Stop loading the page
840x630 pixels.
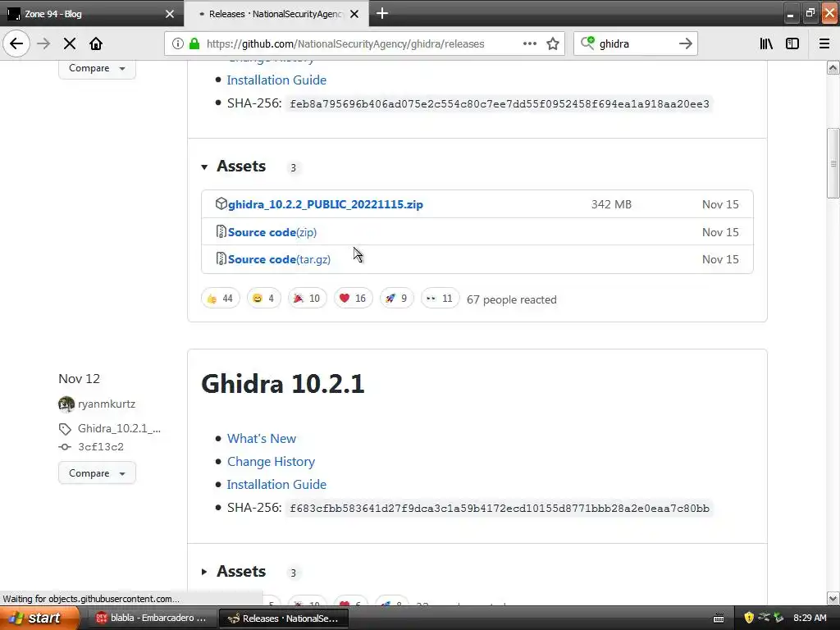point(70,43)
